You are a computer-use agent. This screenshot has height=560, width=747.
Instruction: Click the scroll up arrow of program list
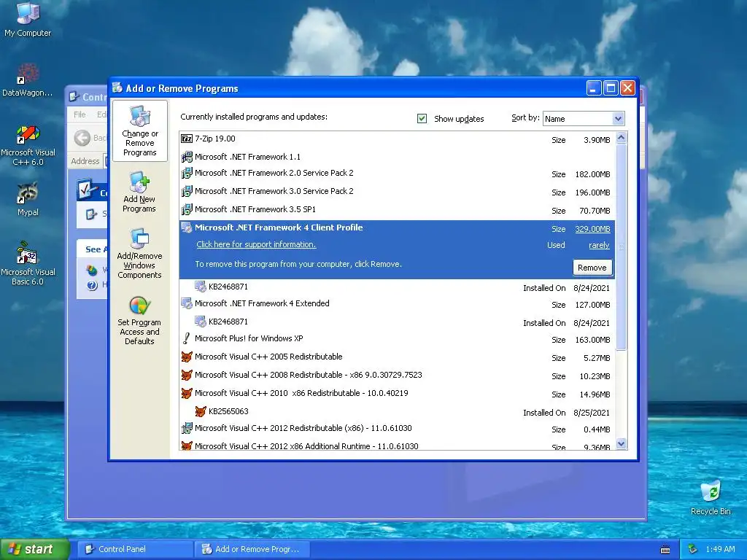(x=621, y=138)
